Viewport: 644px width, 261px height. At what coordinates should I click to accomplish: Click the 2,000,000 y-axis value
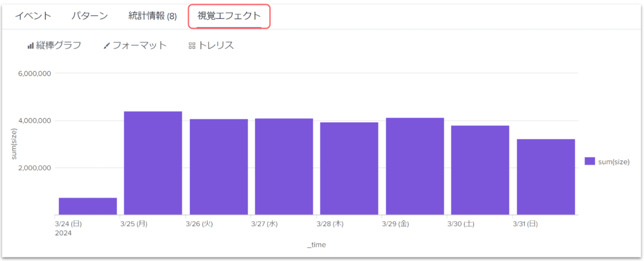(34, 168)
